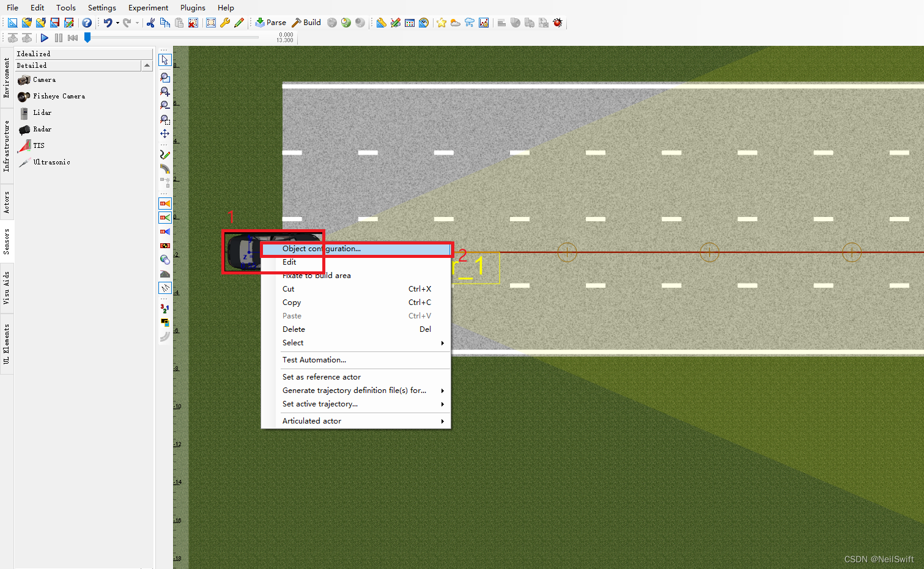Click the yellow star icon
924x569 pixels.
(x=442, y=23)
